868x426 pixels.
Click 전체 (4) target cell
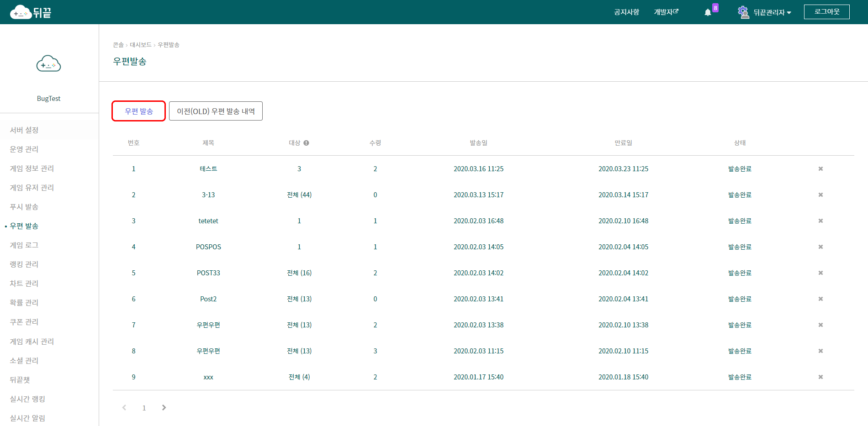(299, 377)
